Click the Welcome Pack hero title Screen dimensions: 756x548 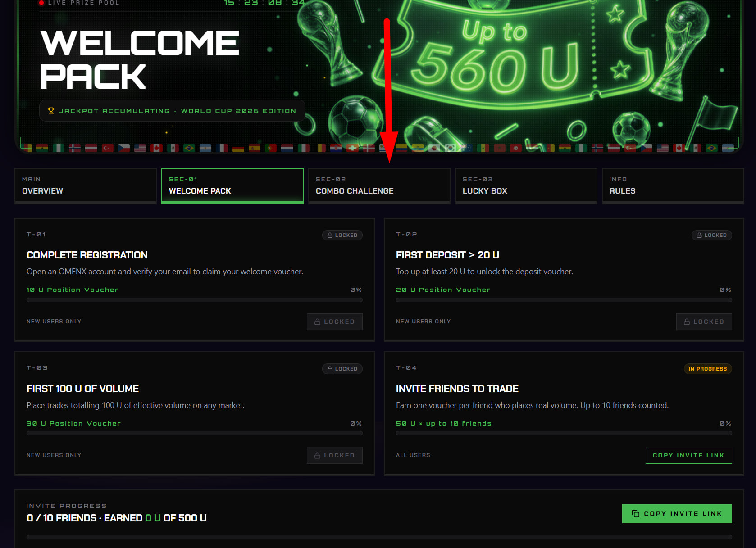pyautogui.click(x=140, y=59)
